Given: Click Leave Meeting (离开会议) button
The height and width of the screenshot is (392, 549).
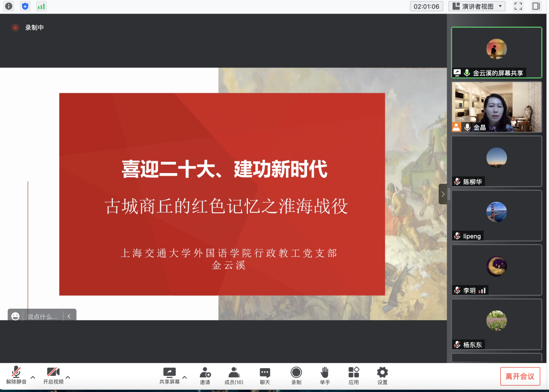Looking at the screenshot, I should click(520, 376).
